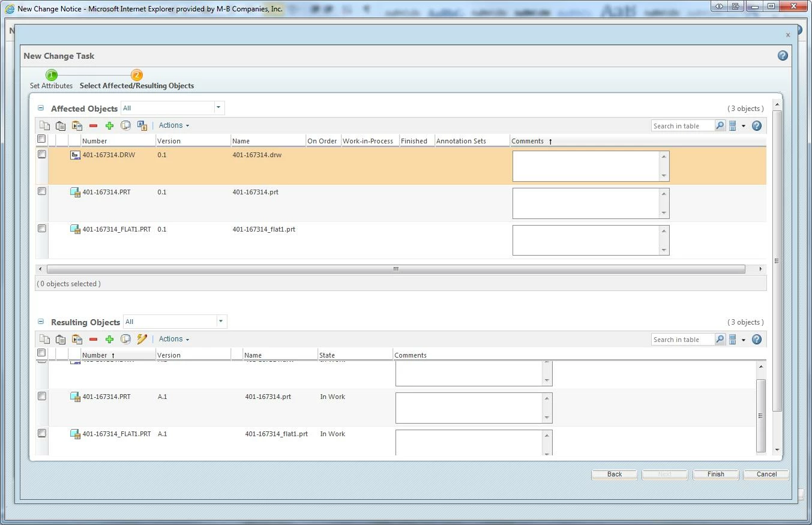The height and width of the screenshot is (525, 812).
Task: Click comments box for 401-167314.DRW row
Action: (591, 166)
